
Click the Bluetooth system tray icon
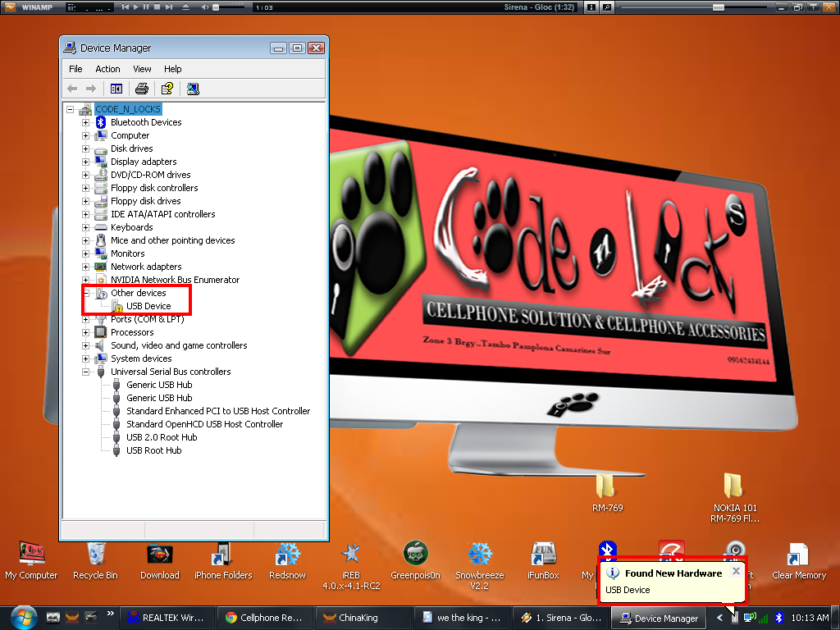click(x=779, y=618)
